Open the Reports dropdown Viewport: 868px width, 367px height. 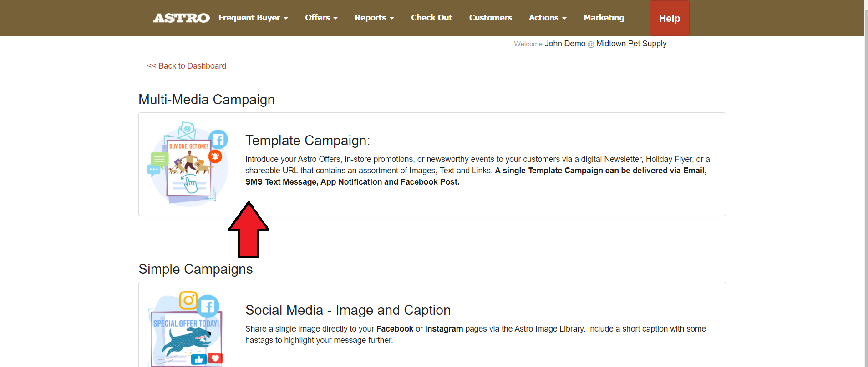click(374, 18)
